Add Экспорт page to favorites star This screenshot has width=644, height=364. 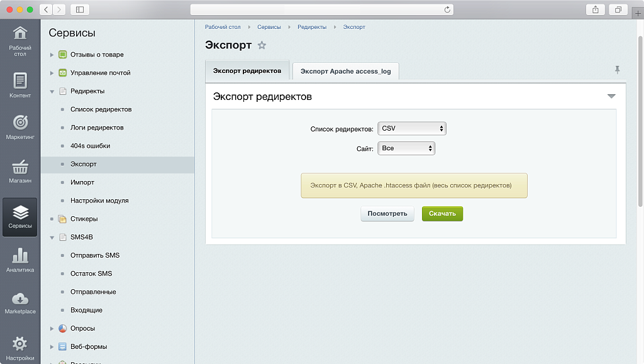point(262,45)
